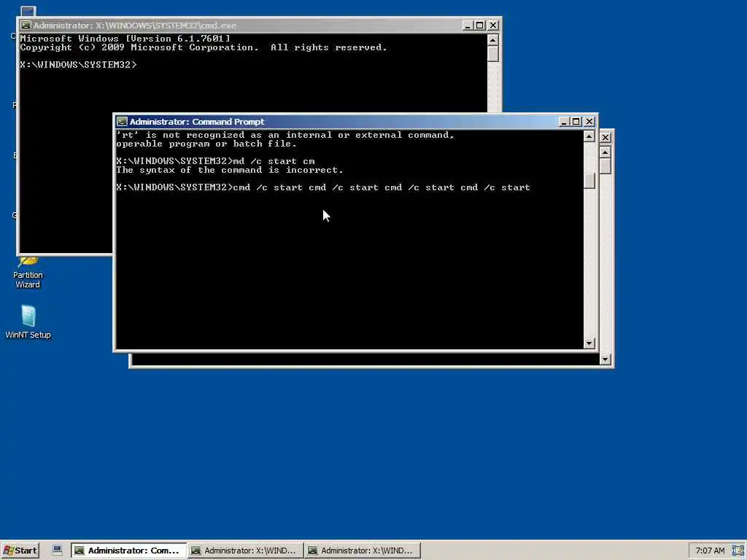Switch to Administrator: Com... taskbar button
747x560 pixels.
[x=128, y=551]
